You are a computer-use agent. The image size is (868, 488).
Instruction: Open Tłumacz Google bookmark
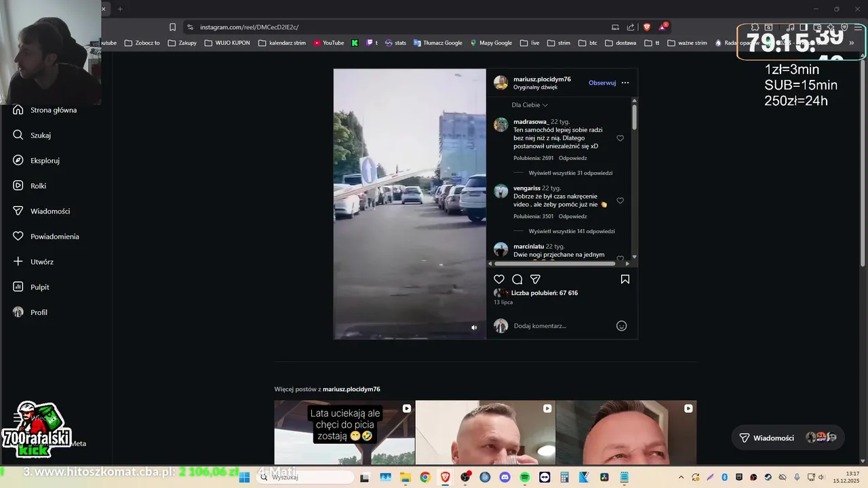click(x=437, y=43)
